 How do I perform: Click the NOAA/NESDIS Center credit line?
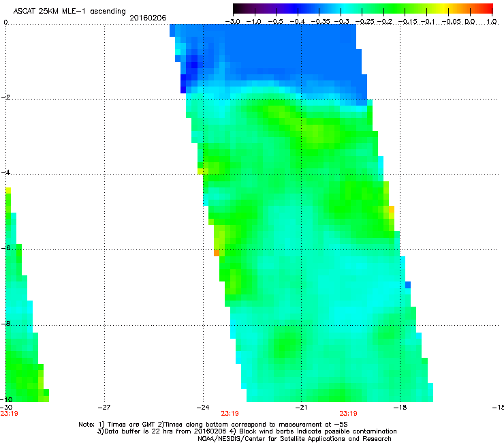[x=294, y=439]
